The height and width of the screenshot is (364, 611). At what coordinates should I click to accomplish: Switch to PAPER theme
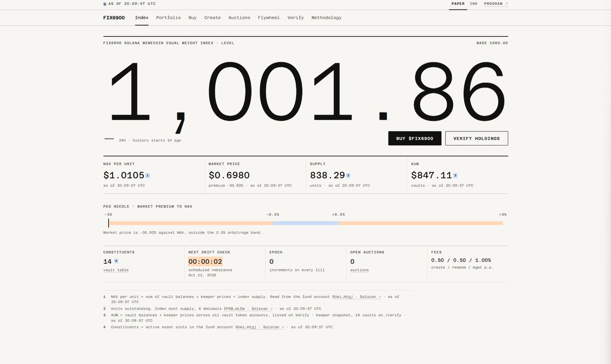click(x=458, y=4)
